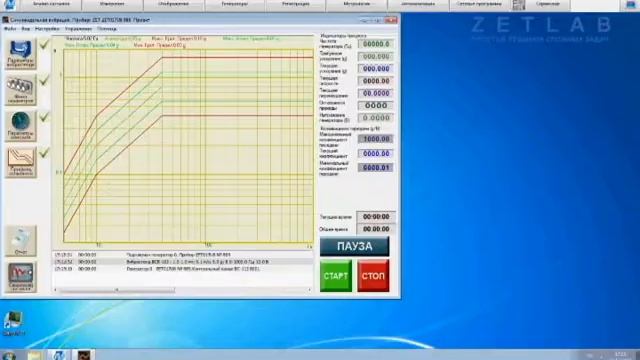Screen dimensions: 640x360
Task: Click the log's horizontal scrollbar thumb
Action: click(x=118, y=290)
